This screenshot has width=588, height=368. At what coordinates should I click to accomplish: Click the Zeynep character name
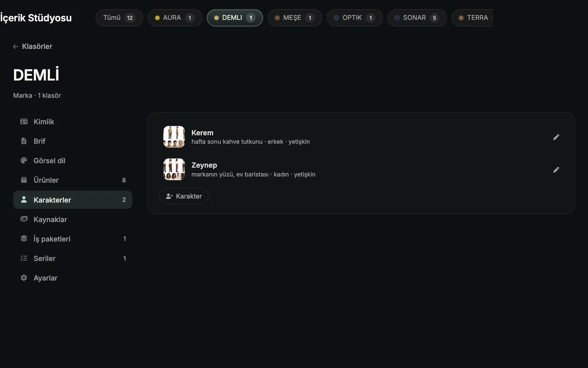(x=204, y=165)
